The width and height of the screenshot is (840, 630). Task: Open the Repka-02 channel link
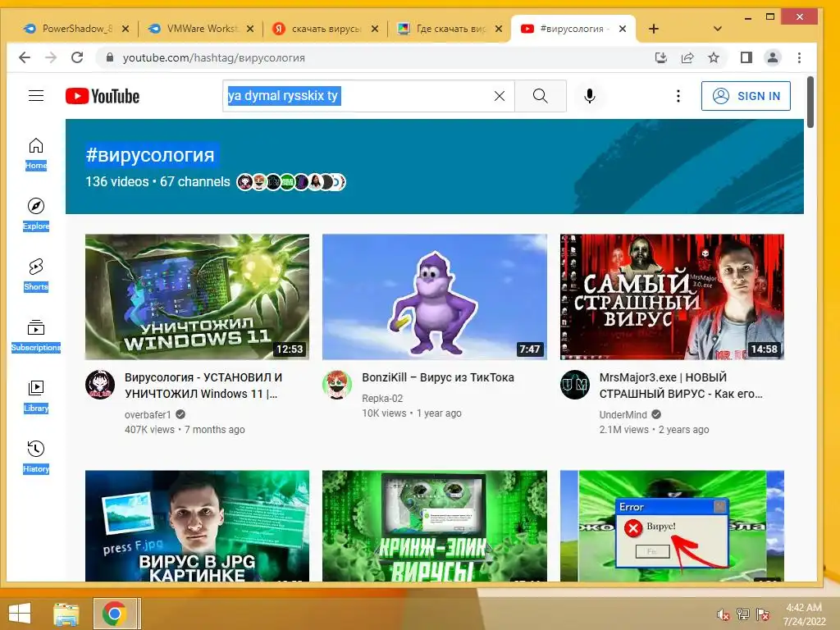click(x=382, y=398)
